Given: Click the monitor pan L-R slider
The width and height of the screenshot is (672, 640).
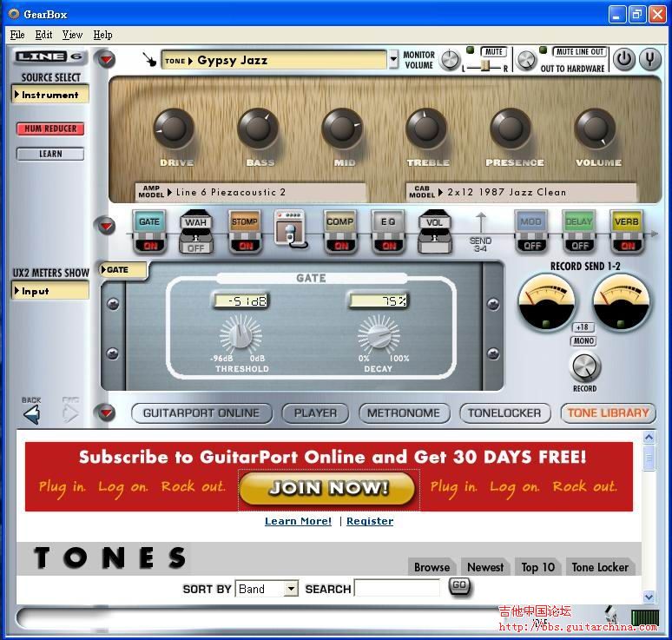Looking at the screenshot, I should tap(484, 67).
